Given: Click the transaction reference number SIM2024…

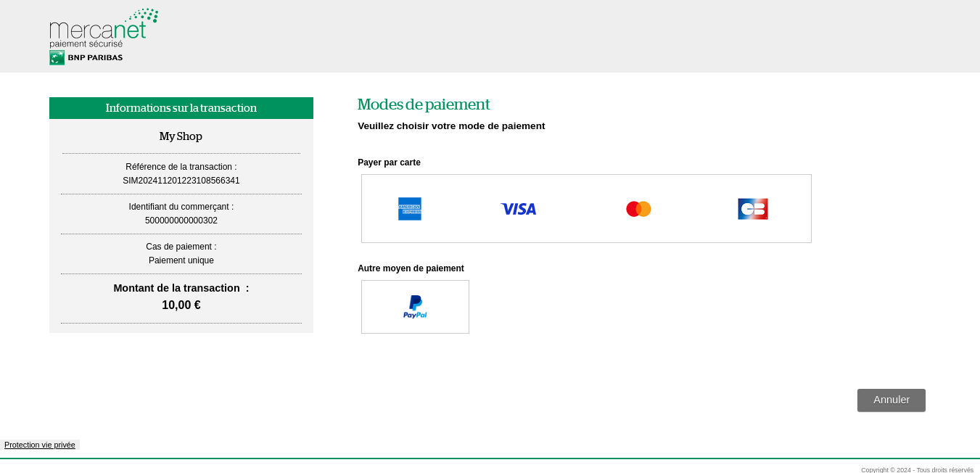Looking at the screenshot, I should tap(181, 181).
